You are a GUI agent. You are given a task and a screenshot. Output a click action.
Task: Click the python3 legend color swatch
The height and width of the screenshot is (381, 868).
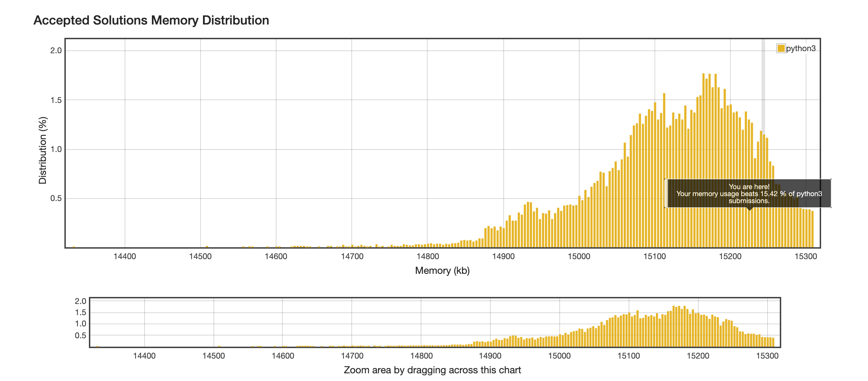pos(780,48)
